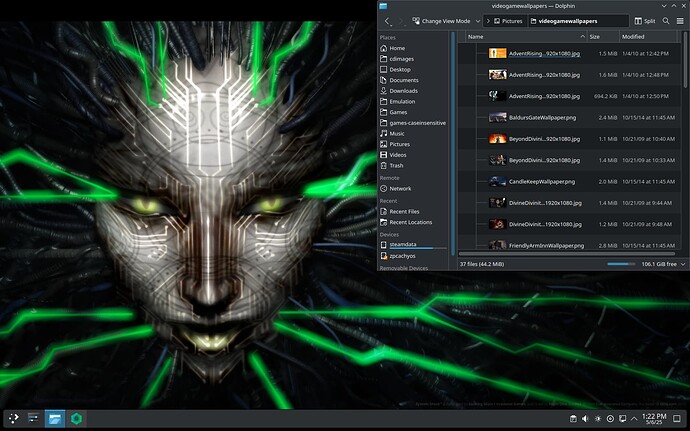690x431 pixels.
Task: Click the horizontal scrollbar of the file list
Action: (567, 254)
